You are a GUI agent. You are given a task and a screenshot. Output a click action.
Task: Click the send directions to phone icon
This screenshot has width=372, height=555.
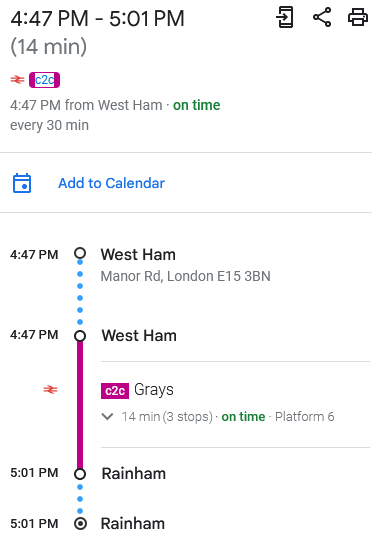point(285,17)
